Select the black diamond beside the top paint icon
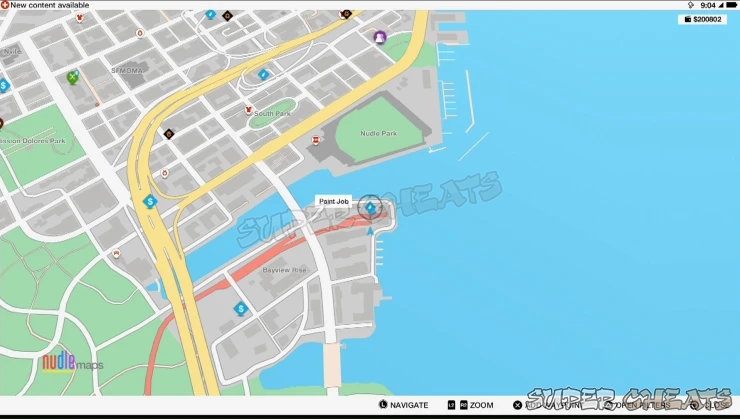The height and width of the screenshot is (419, 740). 227,16
